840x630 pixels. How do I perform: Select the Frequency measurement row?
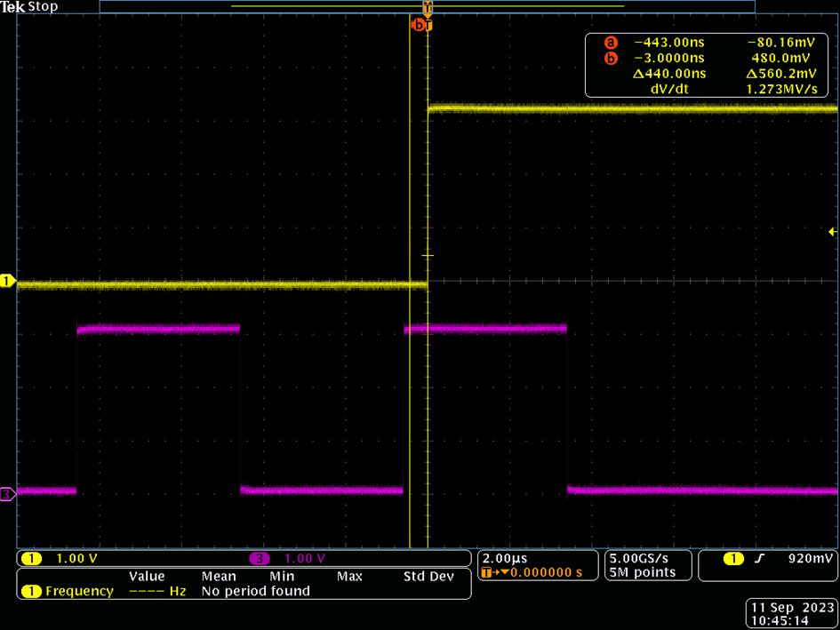pos(244,592)
